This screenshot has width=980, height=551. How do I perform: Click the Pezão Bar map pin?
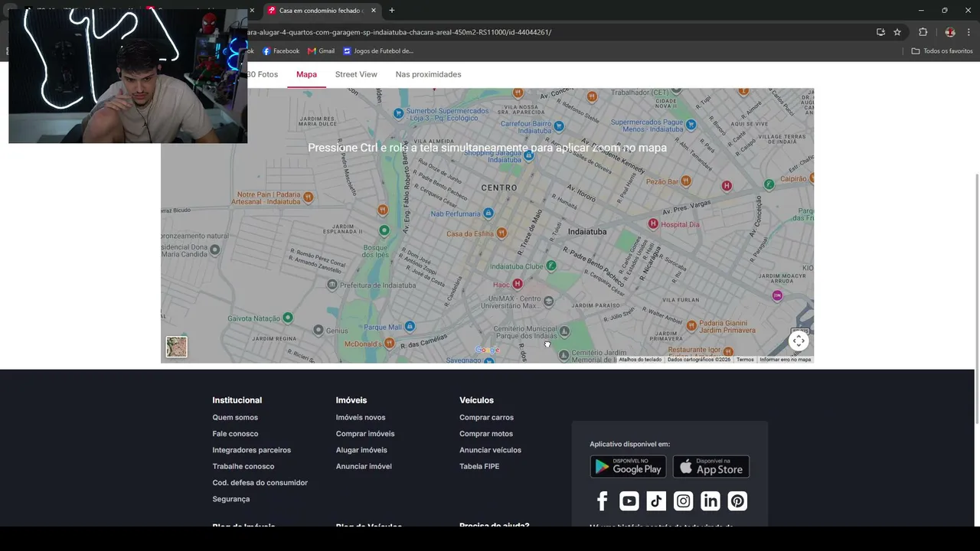686,181
